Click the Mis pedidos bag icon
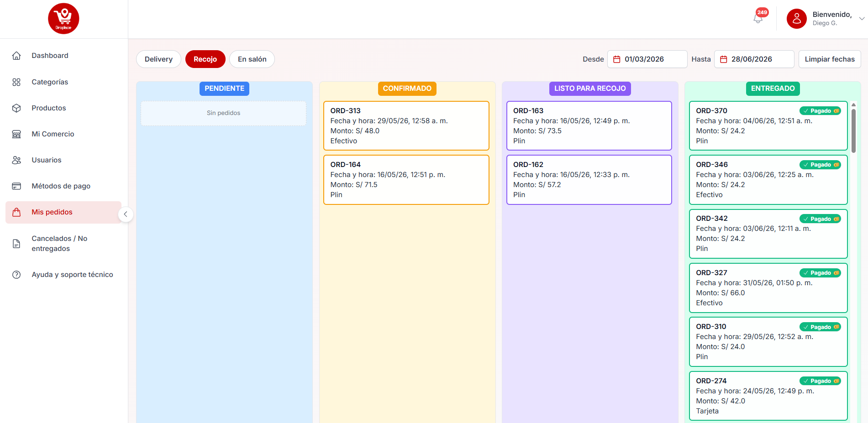The image size is (868, 423). click(x=16, y=212)
